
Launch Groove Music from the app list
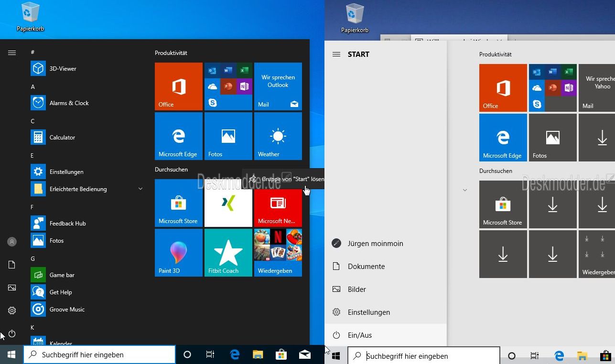(86, 309)
